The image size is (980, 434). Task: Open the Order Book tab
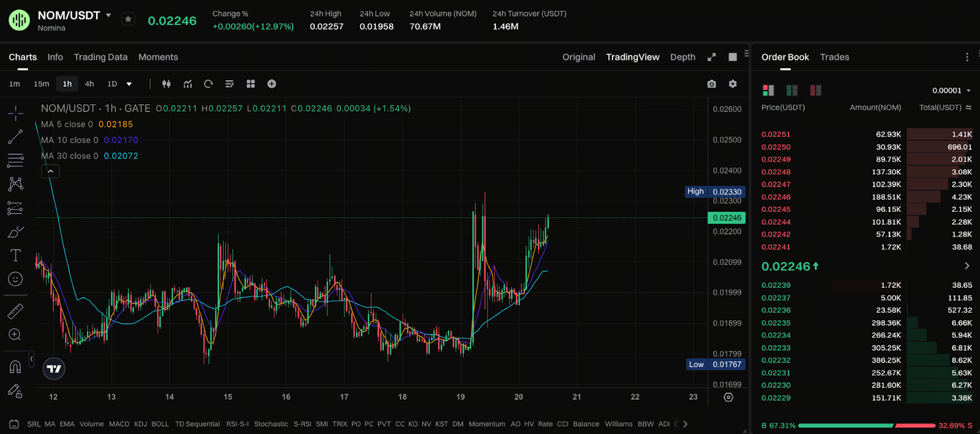coord(785,57)
